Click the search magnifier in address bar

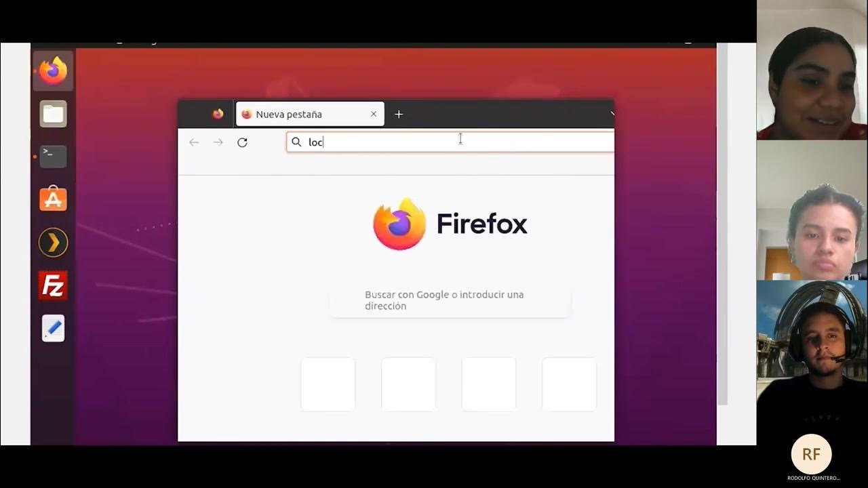coord(296,142)
